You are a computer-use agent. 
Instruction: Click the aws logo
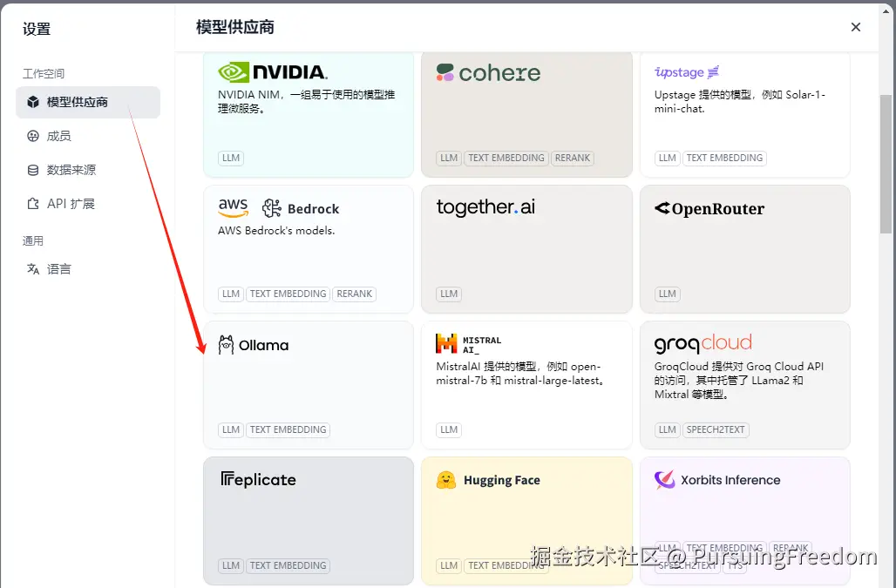233,208
